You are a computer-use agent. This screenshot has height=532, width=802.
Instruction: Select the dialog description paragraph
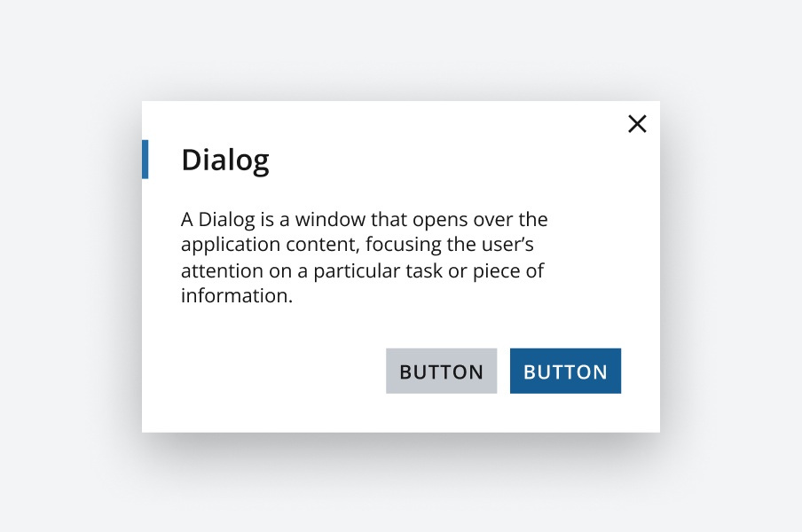(364, 257)
